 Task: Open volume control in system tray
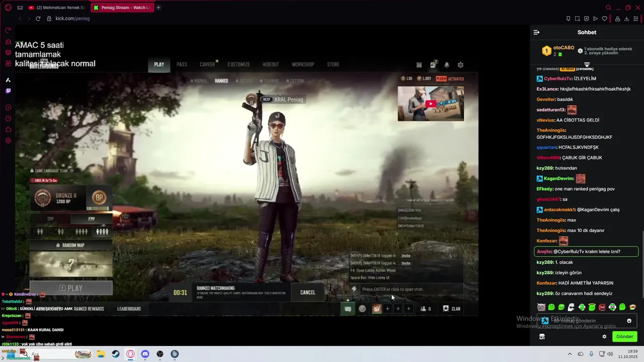coord(610,354)
